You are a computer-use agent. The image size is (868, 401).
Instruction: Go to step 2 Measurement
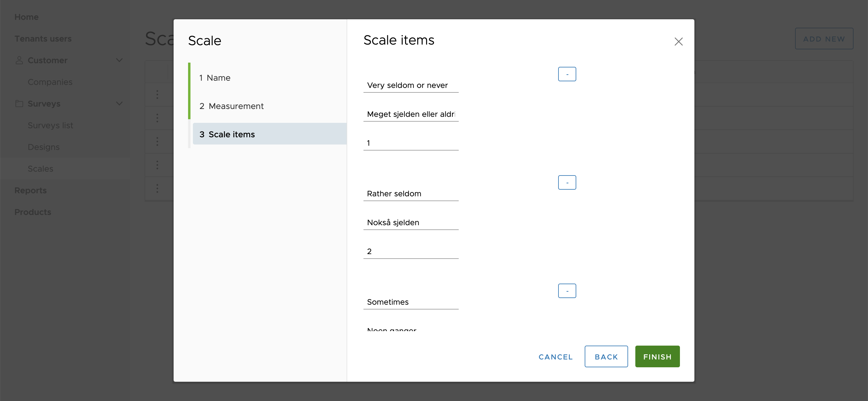tap(269, 106)
